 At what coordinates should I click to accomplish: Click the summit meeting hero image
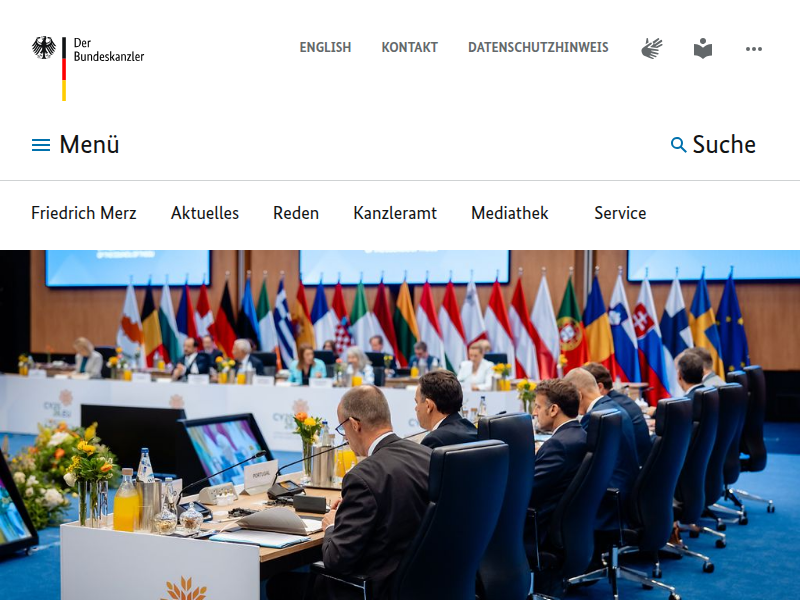(400, 425)
